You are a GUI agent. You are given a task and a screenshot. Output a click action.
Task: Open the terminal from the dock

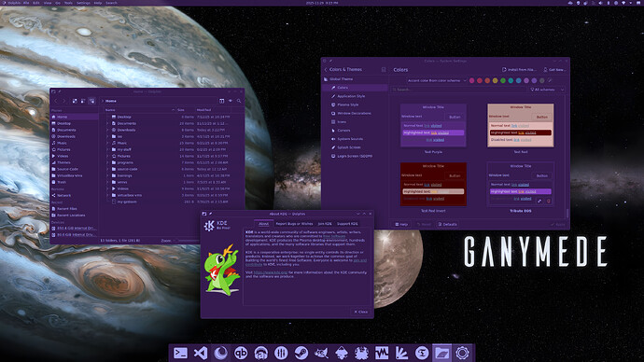pyautogui.click(x=180, y=353)
